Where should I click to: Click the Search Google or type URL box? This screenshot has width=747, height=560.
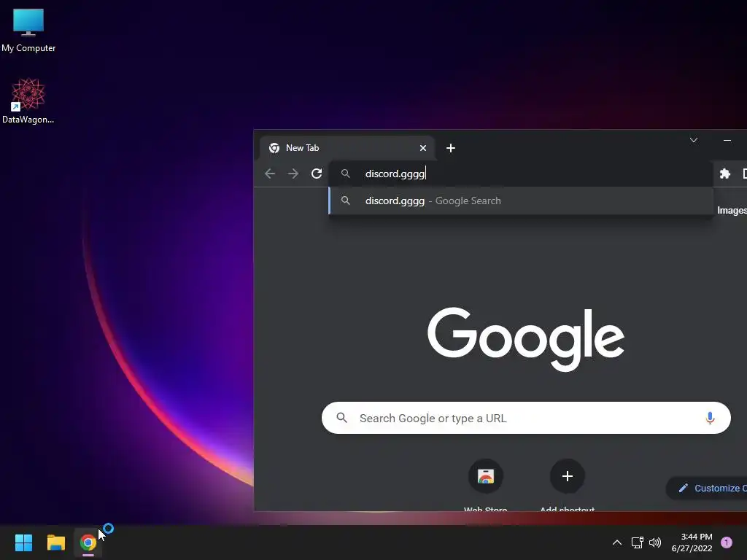[526, 418]
